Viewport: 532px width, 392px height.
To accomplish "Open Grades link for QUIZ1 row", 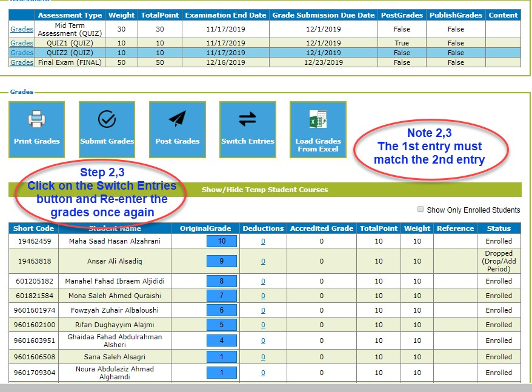I will pyautogui.click(x=22, y=43).
